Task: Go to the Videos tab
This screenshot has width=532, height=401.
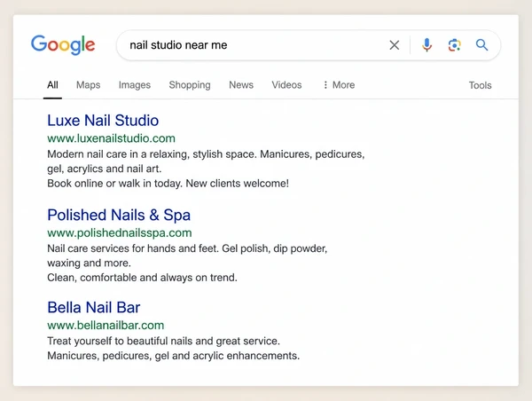Action: (286, 85)
